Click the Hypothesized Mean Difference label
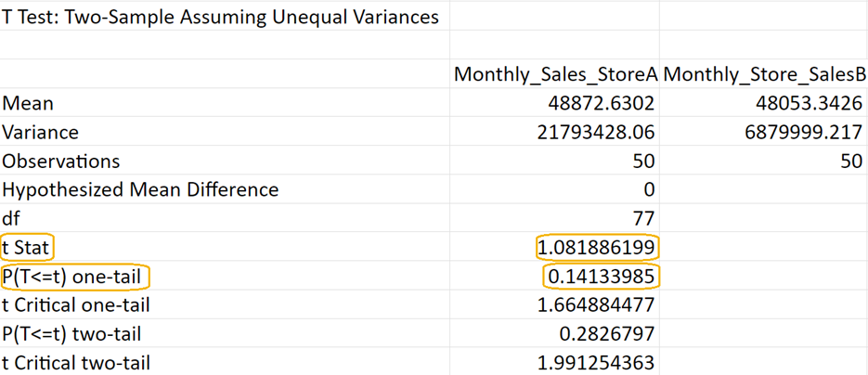Image resolution: width=868 pixels, height=375 pixels. click(x=140, y=189)
